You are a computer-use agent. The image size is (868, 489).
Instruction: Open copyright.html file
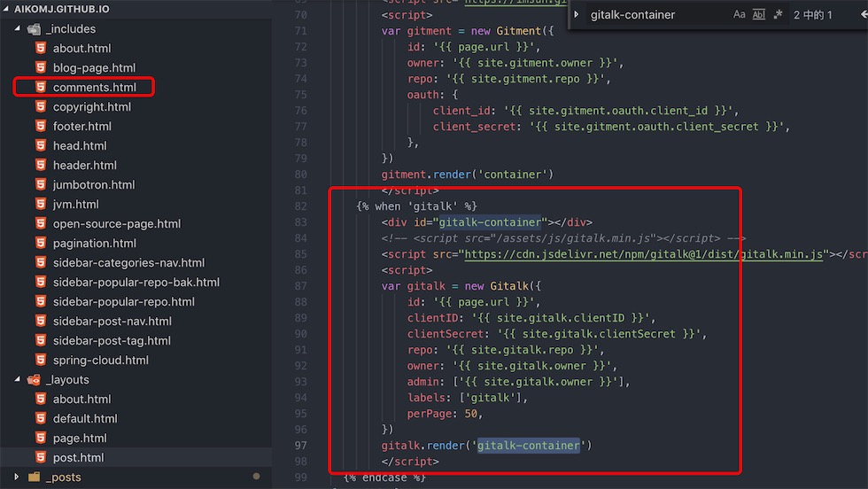tap(92, 107)
